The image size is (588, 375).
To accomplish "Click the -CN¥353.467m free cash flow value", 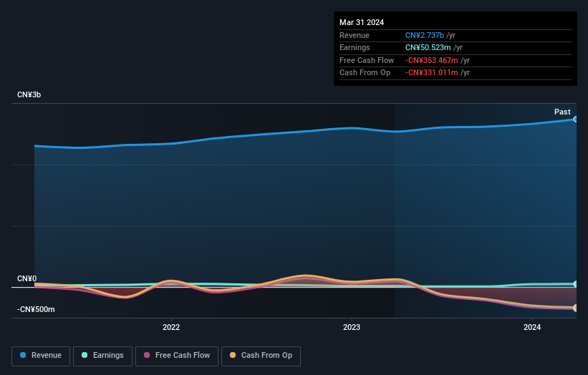I will click(431, 60).
